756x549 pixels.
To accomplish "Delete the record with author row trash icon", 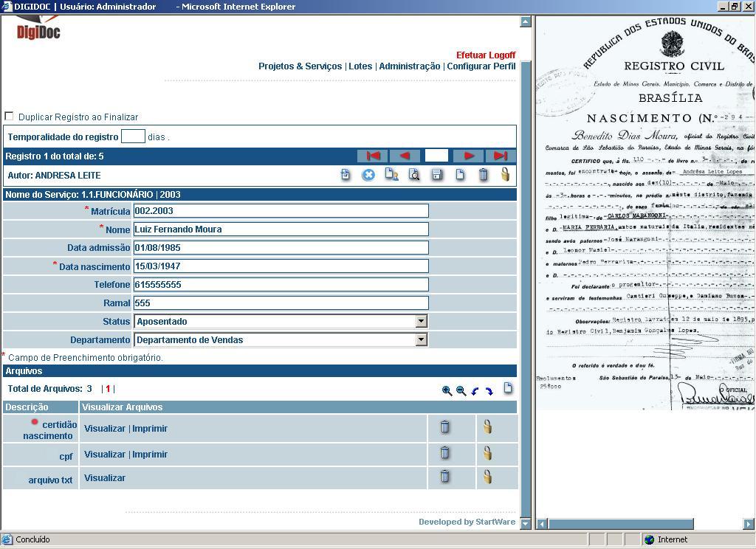I will (x=483, y=174).
